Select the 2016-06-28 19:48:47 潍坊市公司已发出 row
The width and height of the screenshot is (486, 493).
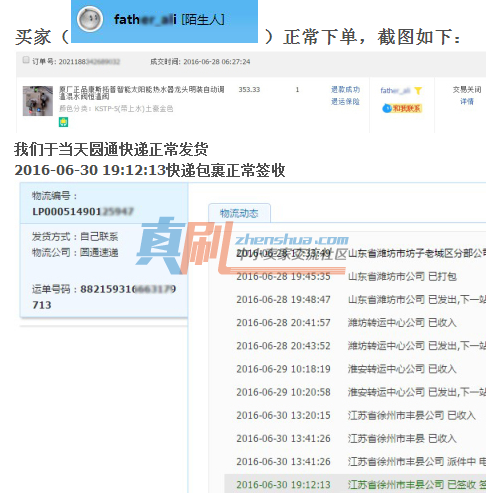click(x=361, y=299)
